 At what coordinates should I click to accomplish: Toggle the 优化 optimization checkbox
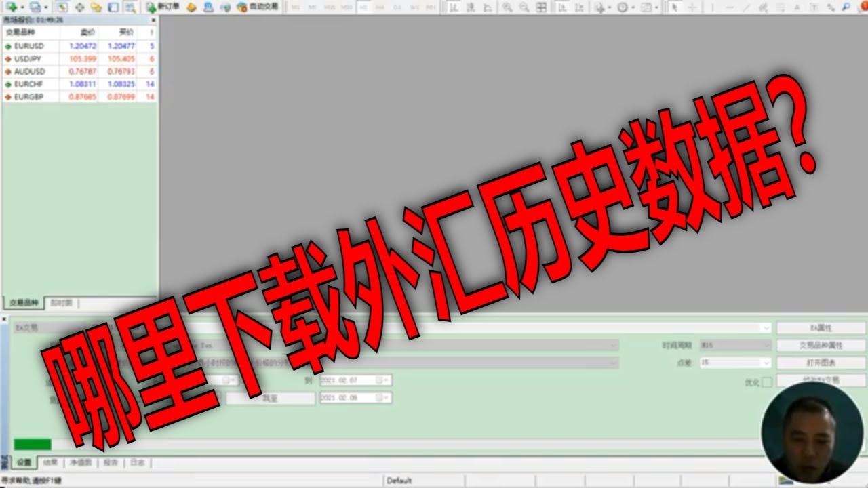pyautogui.click(x=766, y=382)
